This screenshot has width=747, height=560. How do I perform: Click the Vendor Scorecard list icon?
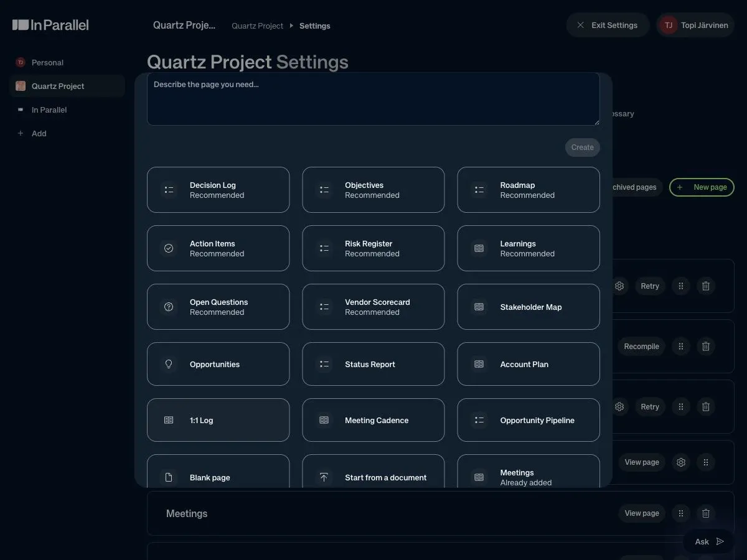click(324, 307)
